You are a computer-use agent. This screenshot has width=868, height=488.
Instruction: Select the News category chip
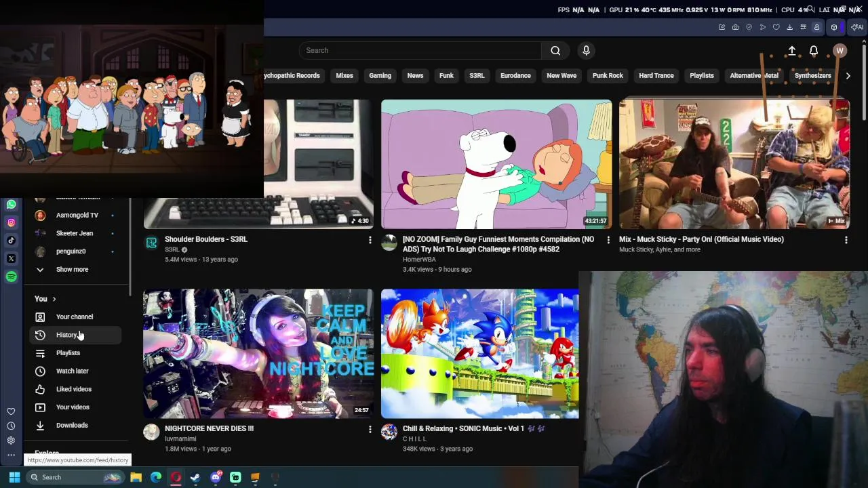415,76
